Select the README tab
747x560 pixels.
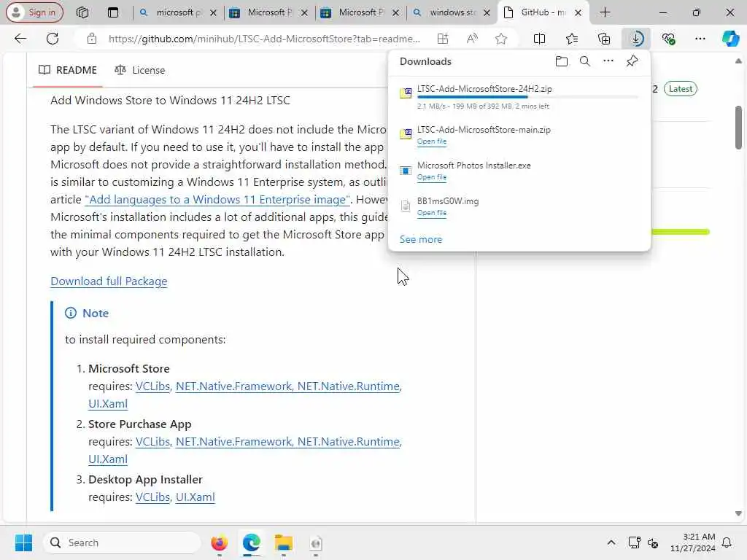click(x=68, y=70)
